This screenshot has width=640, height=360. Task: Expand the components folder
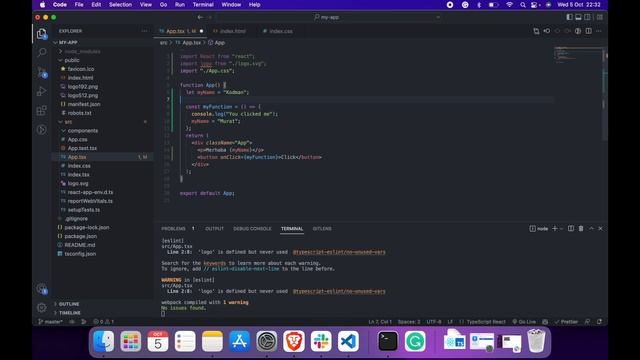pos(83,131)
